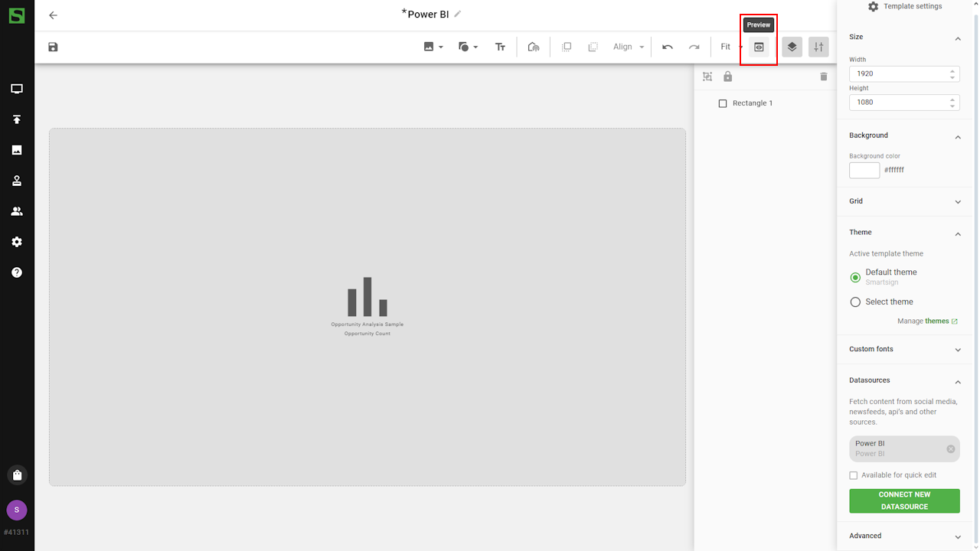Viewport: 980px width, 551px height.
Task: Click the Connect New Datasource button
Action: (x=904, y=500)
